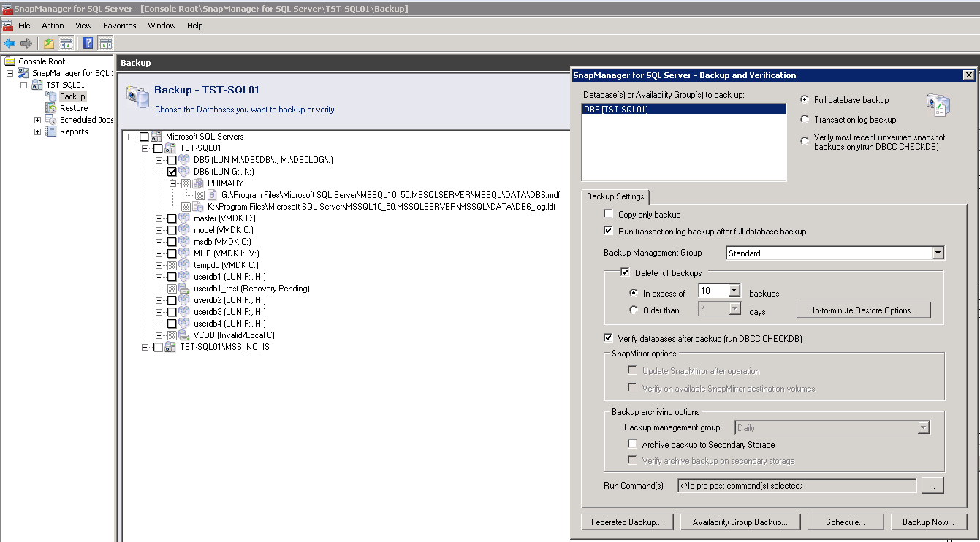Select the Backup node icon in console tree

[51, 96]
